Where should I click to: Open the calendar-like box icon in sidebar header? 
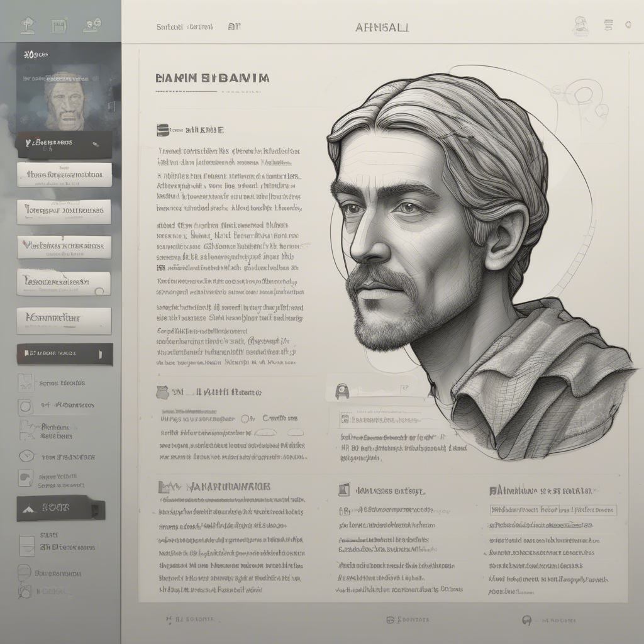tap(58, 26)
